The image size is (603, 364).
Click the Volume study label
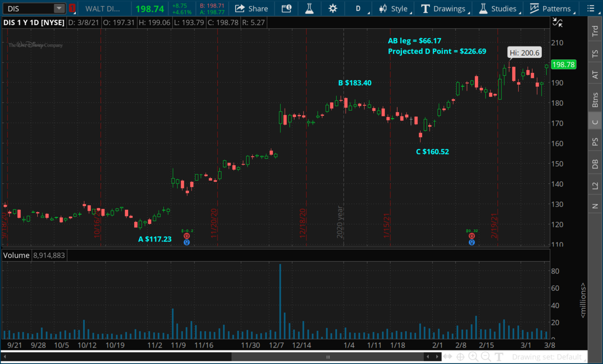pos(17,255)
